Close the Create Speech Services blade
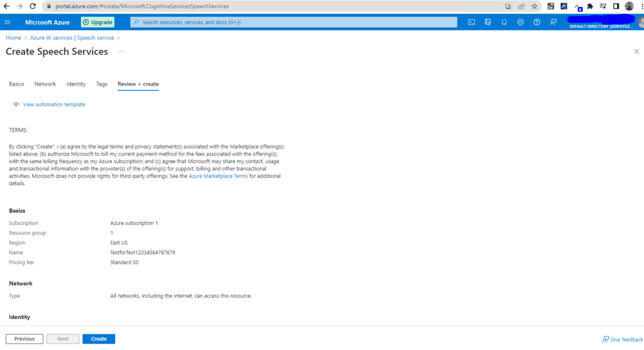The height and width of the screenshot is (350, 644). tap(636, 52)
